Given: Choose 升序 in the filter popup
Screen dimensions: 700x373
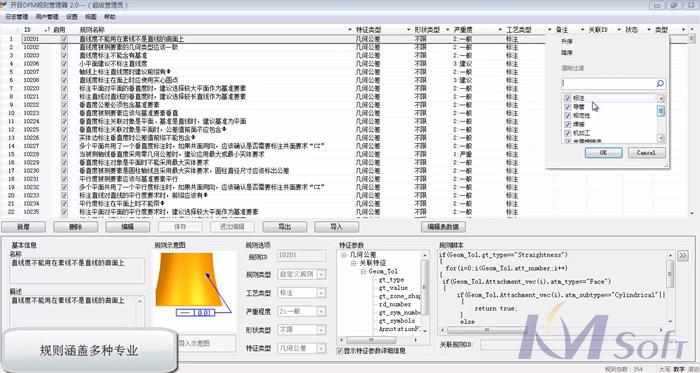Looking at the screenshot, I should click(x=567, y=41).
